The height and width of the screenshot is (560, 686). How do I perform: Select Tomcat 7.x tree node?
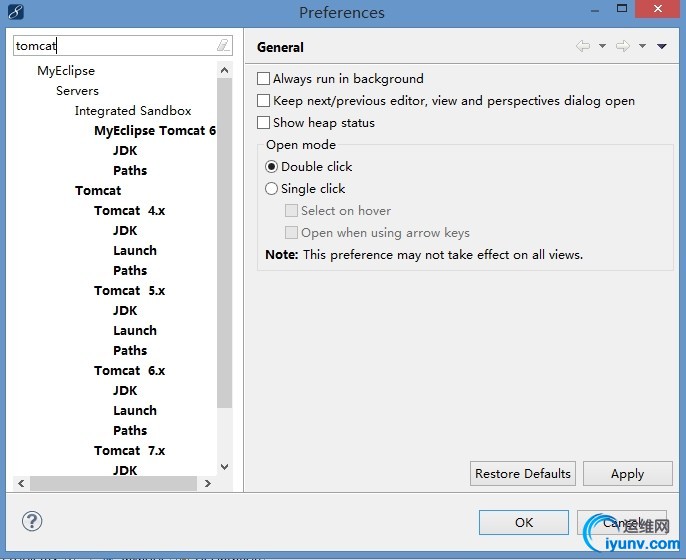pyautogui.click(x=130, y=451)
